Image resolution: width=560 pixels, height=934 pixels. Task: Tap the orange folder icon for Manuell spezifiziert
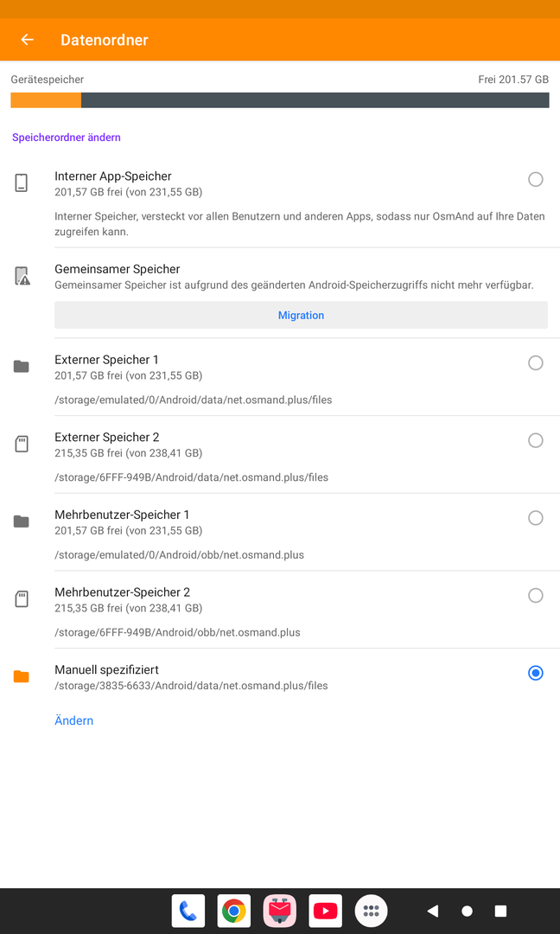coord(22,676)
